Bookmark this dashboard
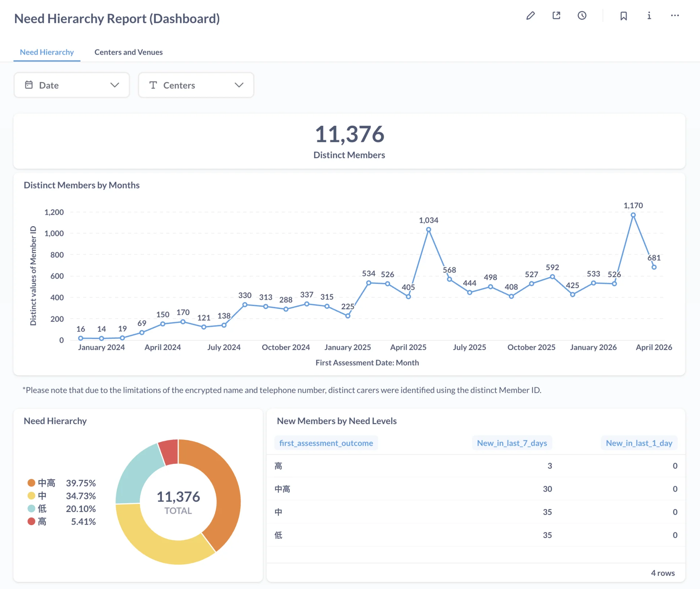 pyautogui.click(x=624, y=16)
